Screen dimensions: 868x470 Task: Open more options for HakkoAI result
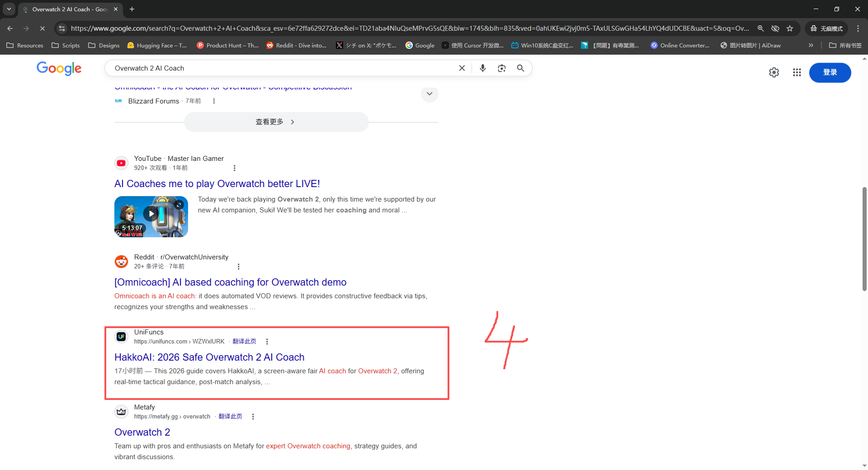(267, 342)
